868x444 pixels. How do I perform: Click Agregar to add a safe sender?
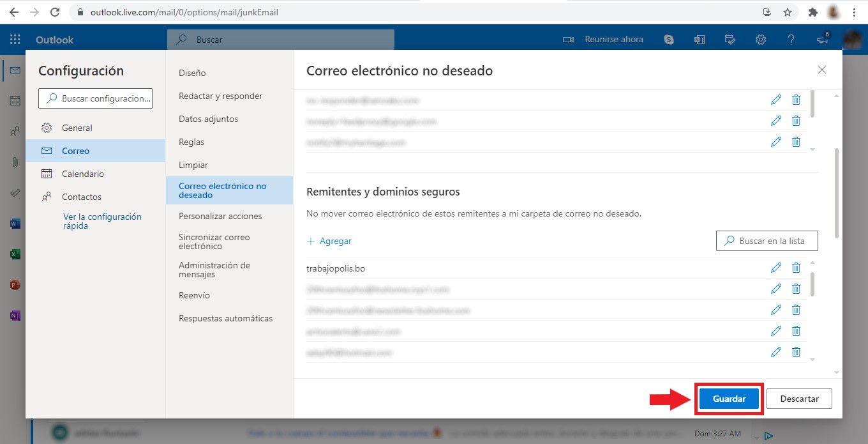pyautogui.click(x=329, y=241)
